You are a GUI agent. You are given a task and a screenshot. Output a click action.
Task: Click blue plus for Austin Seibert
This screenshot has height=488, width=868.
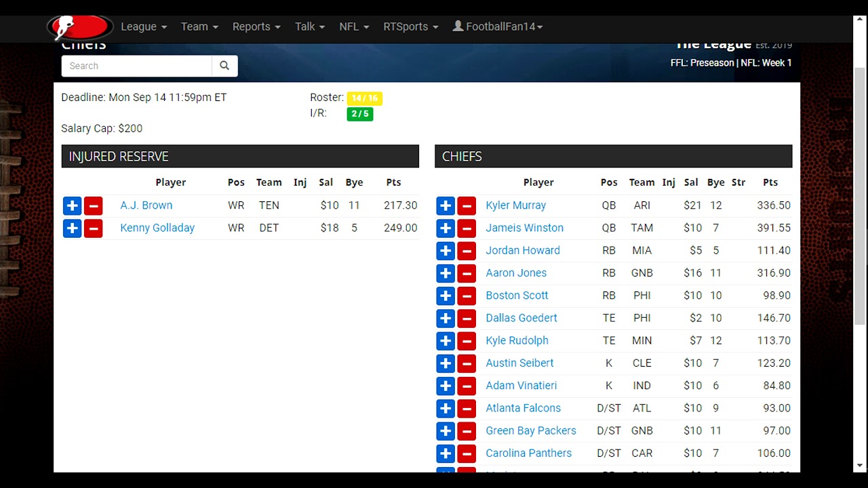(446, 363)
